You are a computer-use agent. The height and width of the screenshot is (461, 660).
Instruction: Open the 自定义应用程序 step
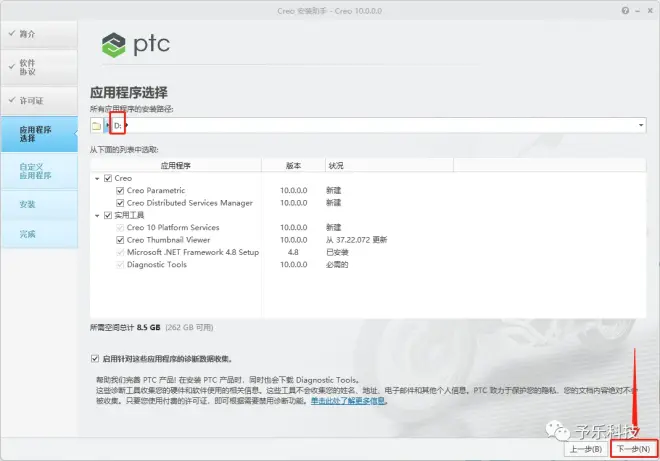pyautogui.click(x=39, y=171)
